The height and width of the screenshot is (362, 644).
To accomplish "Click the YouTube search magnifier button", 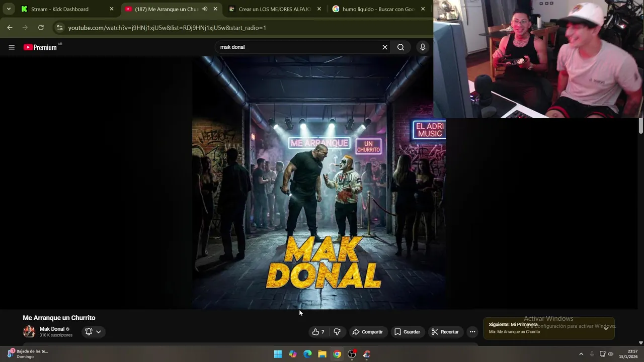I will coord(400,47).
